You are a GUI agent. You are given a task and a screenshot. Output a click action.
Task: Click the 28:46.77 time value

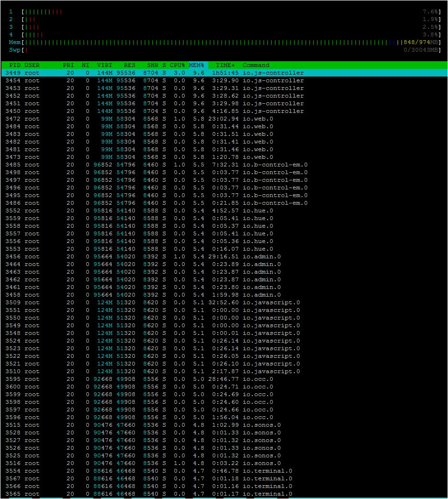pyautogui.click(x=223, y=379)
